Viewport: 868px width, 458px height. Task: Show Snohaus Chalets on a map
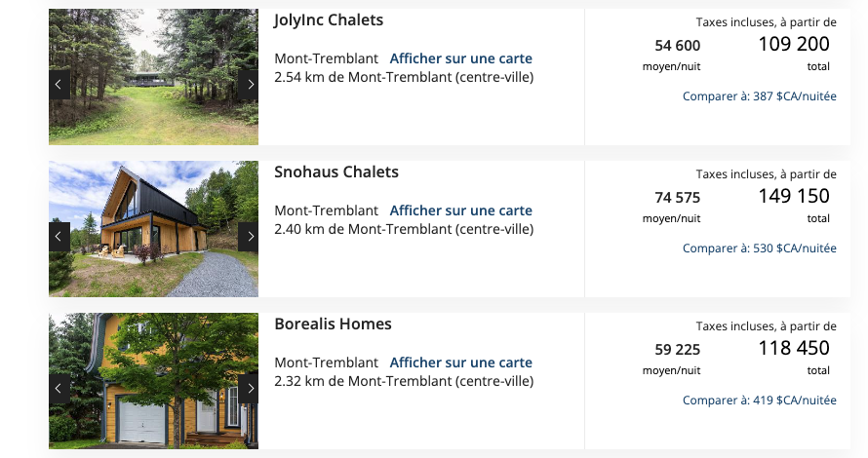pos(460,210)
